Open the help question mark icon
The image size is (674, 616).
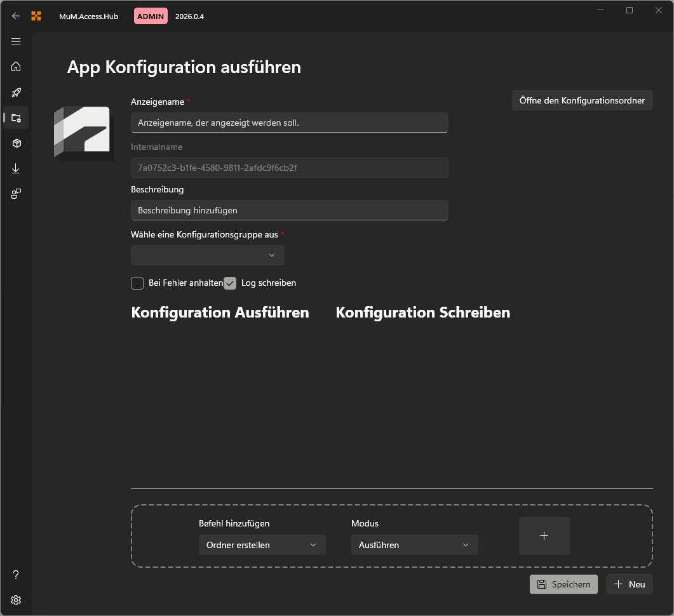click(x=16, y=574)
